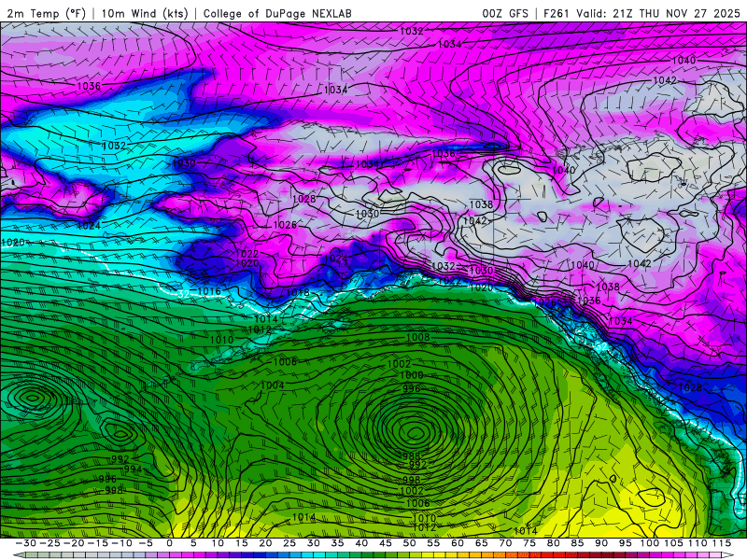Click the right arrow end of the color bar
The width and height of the screenshot is (747, 560).
728,555
